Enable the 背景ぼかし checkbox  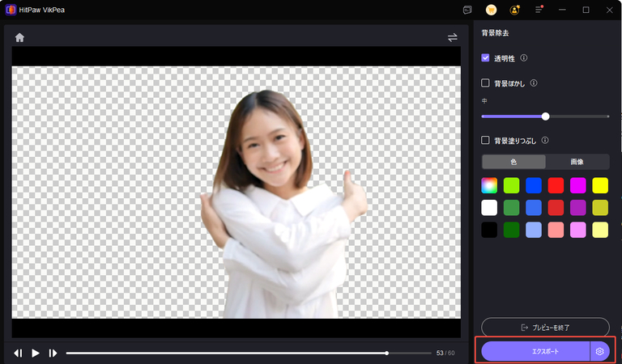(x=486, y=83)
